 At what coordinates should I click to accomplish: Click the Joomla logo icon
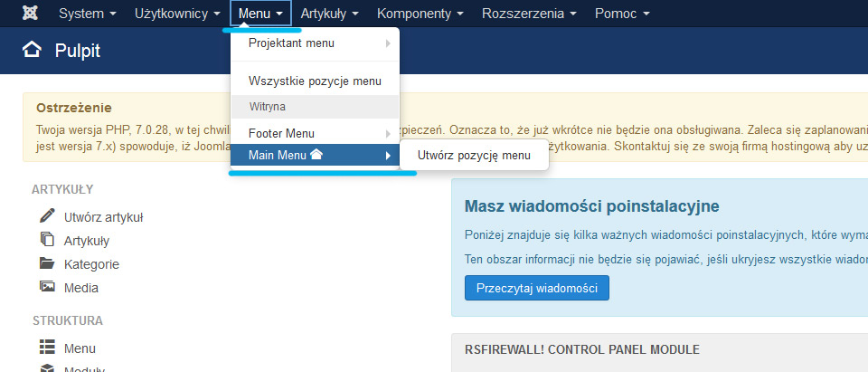(31, 14)
